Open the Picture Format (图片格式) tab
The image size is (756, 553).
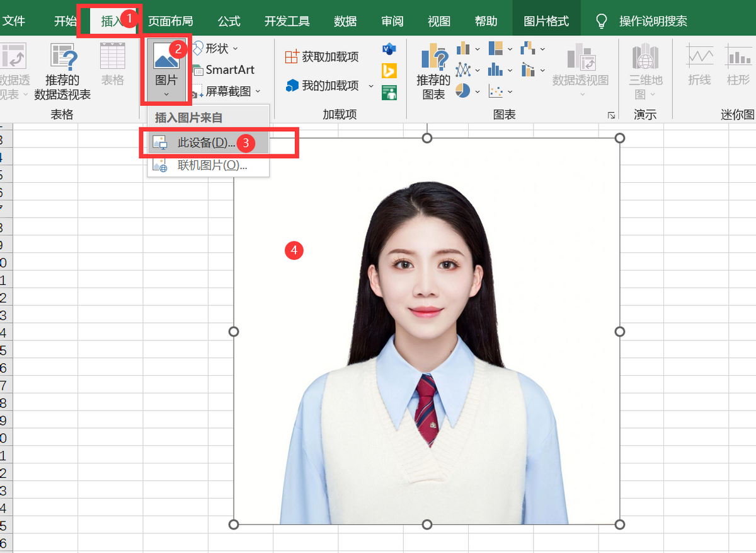tap(546, 21)
